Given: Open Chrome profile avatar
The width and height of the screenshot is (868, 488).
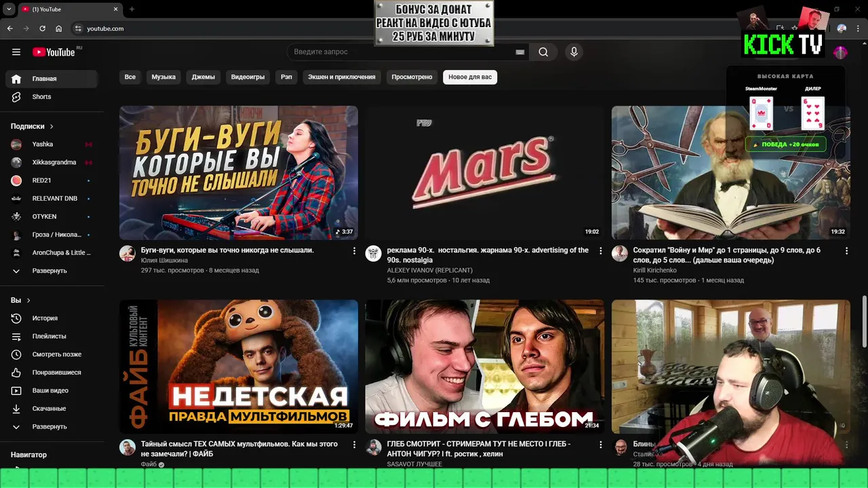Looking at the screenshot, I should [842, 28].
